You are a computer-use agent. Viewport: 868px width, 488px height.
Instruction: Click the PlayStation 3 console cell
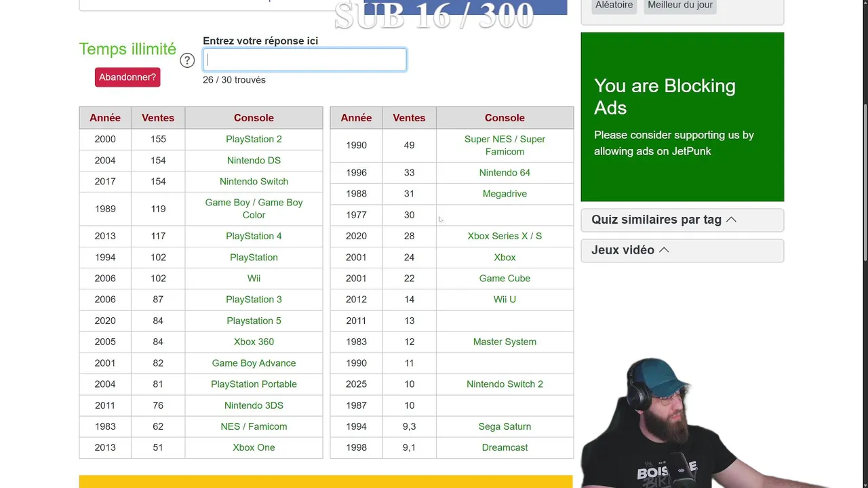254,300
